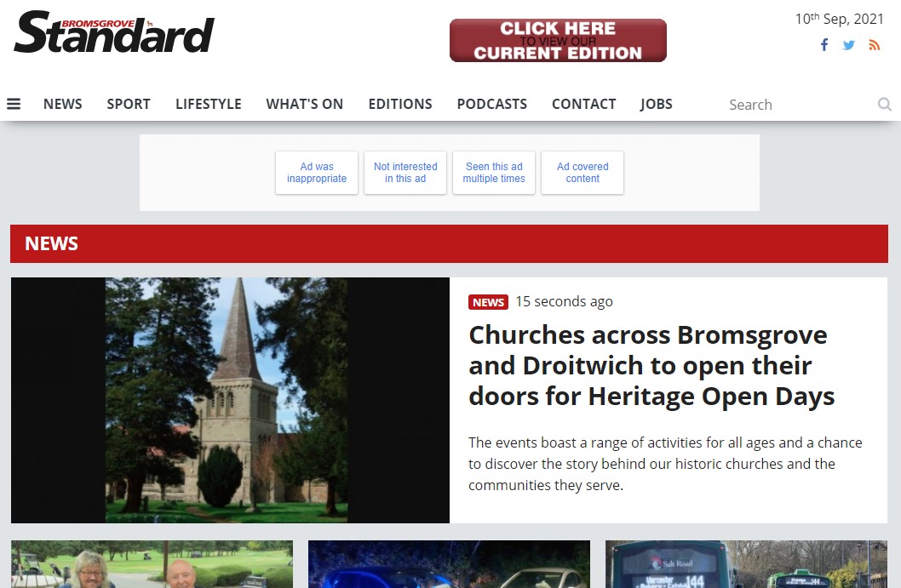Click the red NEWS tag badge
The height and width of the screenshot is (588, 901).
[x=488, y=302]
